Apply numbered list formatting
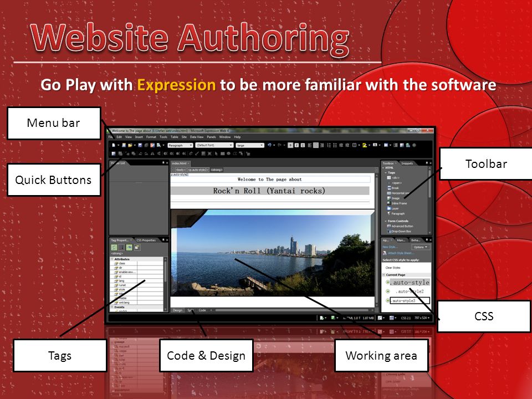This screenshot has height=399, width=532. click(329, 145)
